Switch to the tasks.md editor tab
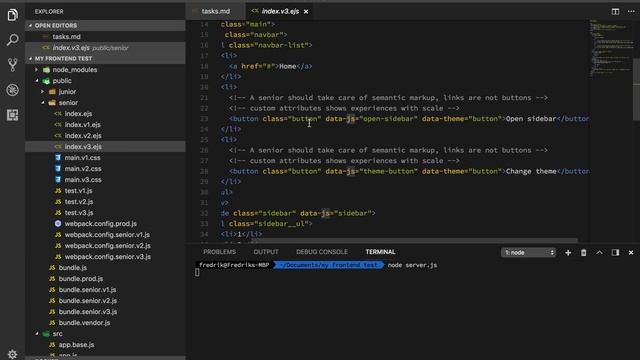640x360 pixels. click(216, 11)
